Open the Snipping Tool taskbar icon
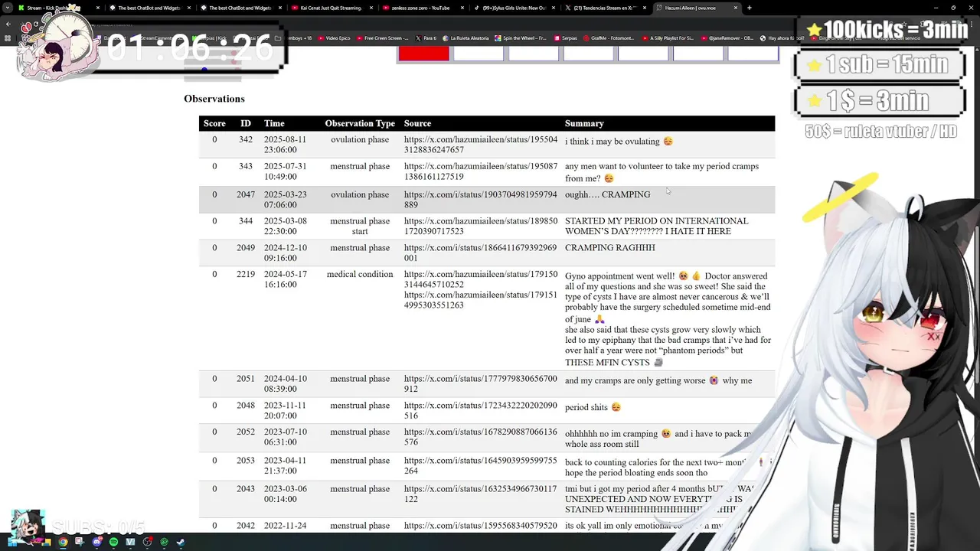The height and width of the screenshot is (551, 980). 80,542
